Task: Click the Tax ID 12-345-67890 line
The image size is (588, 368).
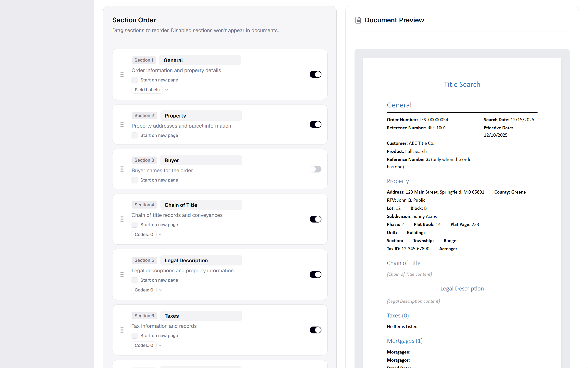Action: [408, 249]
